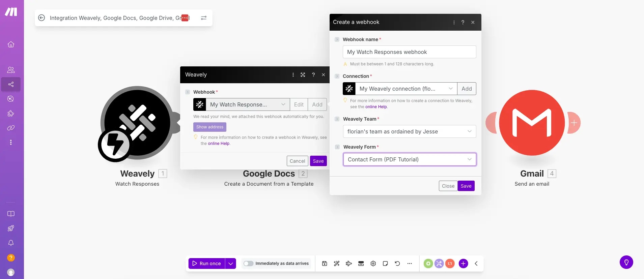Edit the Webhook name input field
644x279 pixels.
[409, 52]
